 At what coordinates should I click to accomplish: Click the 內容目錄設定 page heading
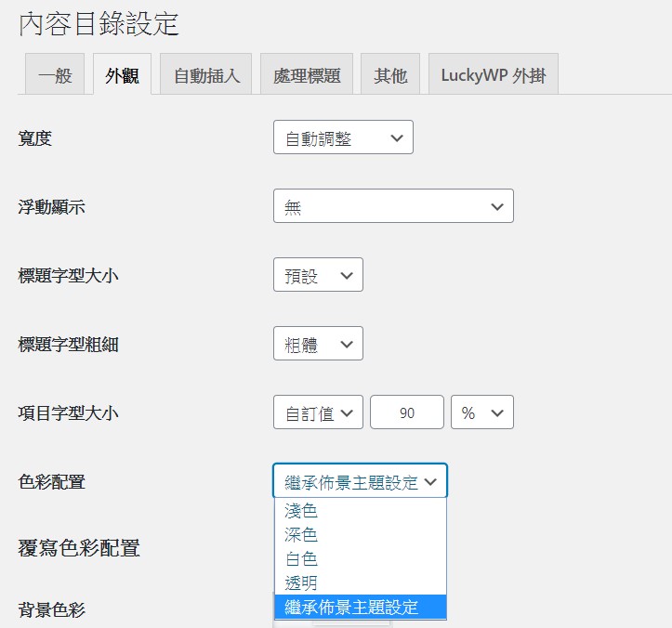click(x=99, y=23)
